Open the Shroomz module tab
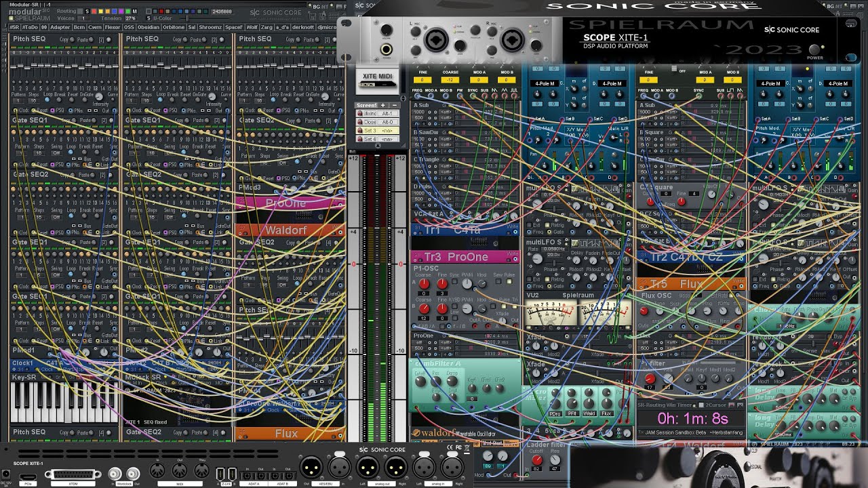868x488 pixels. 210,27
